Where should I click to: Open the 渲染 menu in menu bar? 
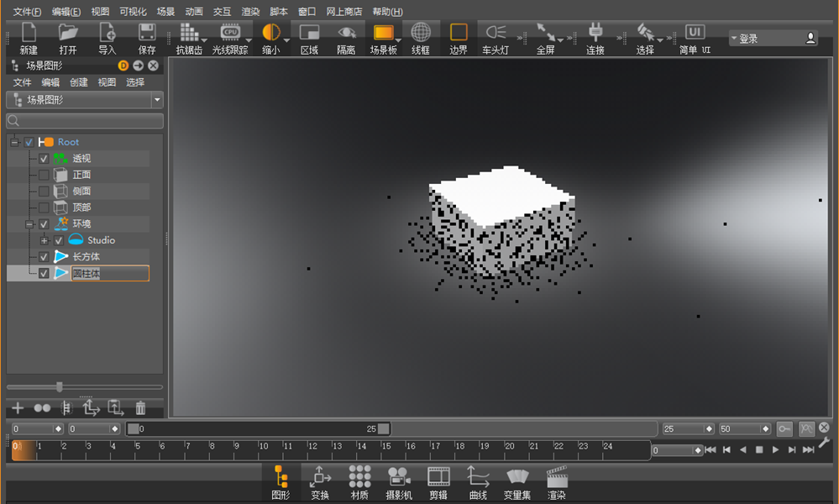[x=250, y=11]
